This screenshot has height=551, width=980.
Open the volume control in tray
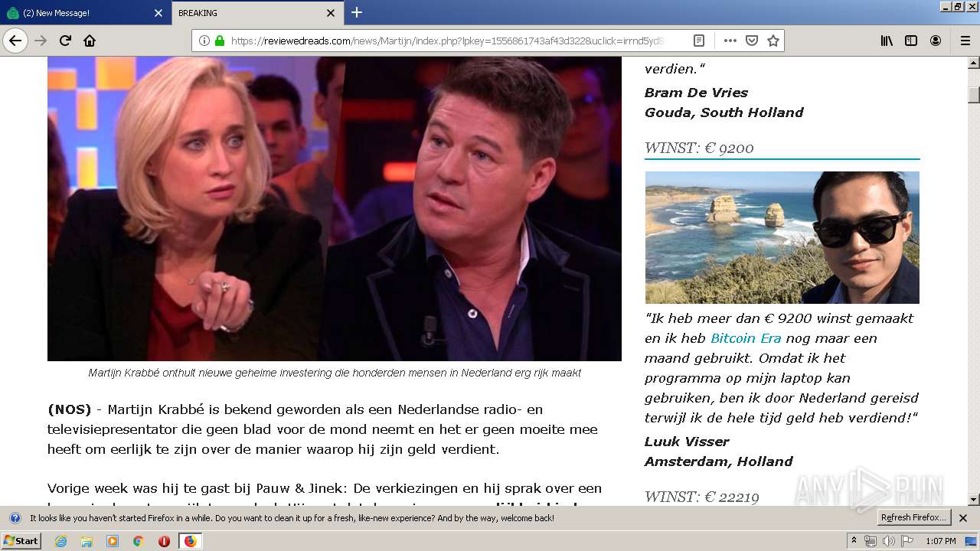(x=888, y=541)
